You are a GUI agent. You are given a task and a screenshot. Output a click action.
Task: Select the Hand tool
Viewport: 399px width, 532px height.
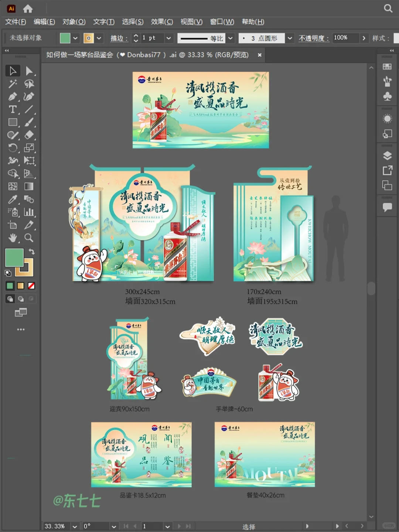pos(13,238)
